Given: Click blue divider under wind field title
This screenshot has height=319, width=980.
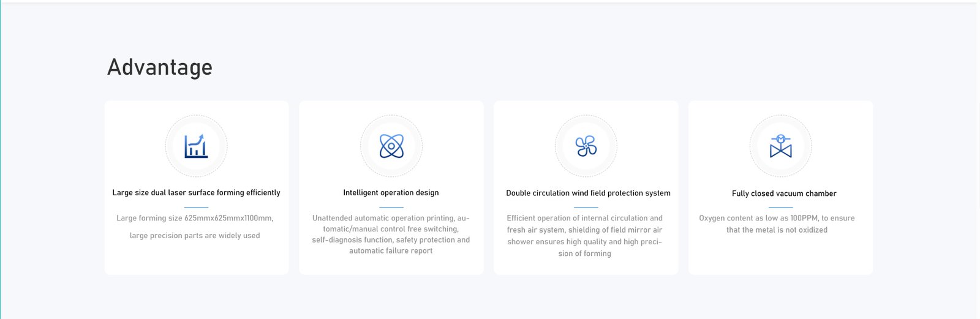Looking at the screenshot, I should pyautogui.click(x=586, y=208).
